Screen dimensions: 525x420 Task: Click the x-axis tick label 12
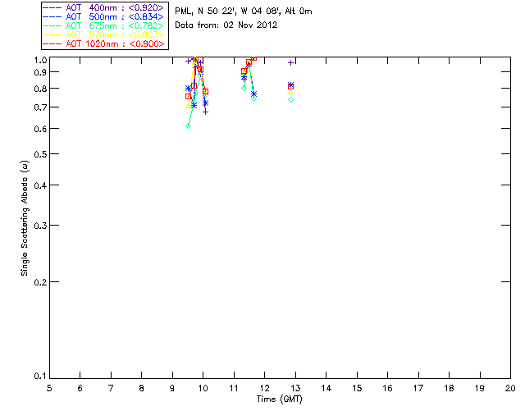coord(264,388)
